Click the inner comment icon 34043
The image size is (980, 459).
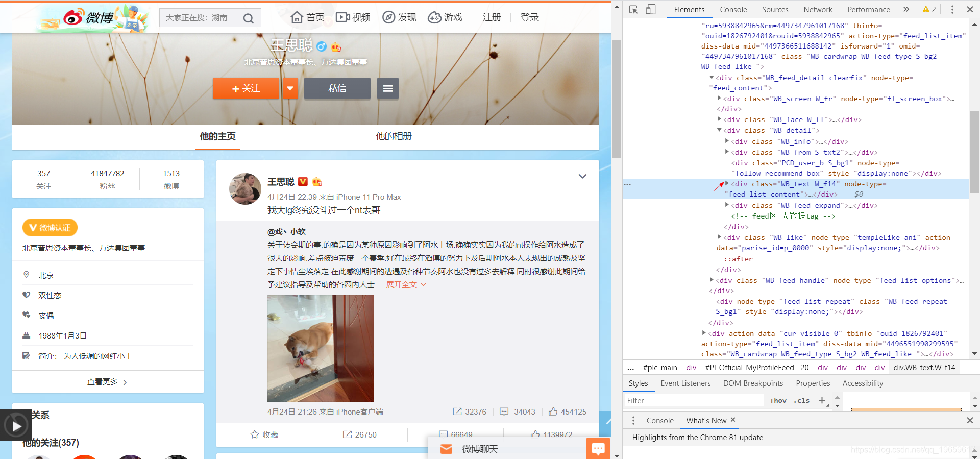click(x=517, y=412)
